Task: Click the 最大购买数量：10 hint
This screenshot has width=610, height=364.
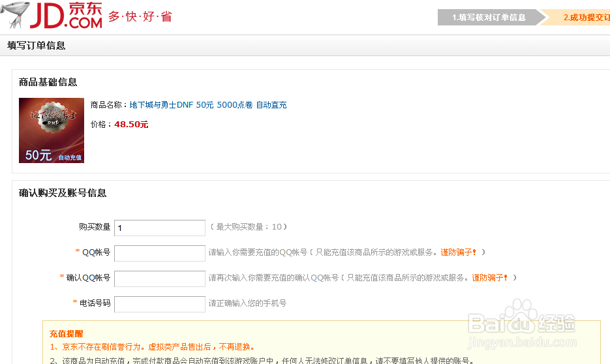Action: [249, 227]
